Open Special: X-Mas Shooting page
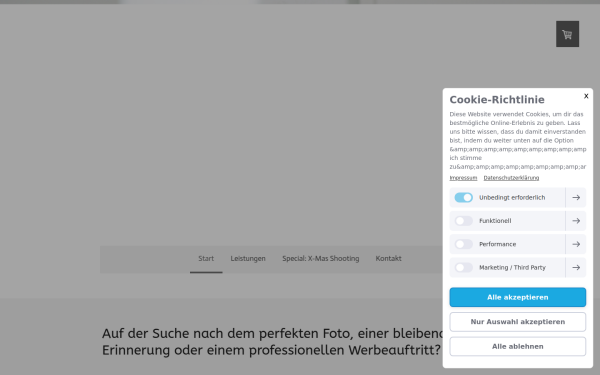 [321, 259]
